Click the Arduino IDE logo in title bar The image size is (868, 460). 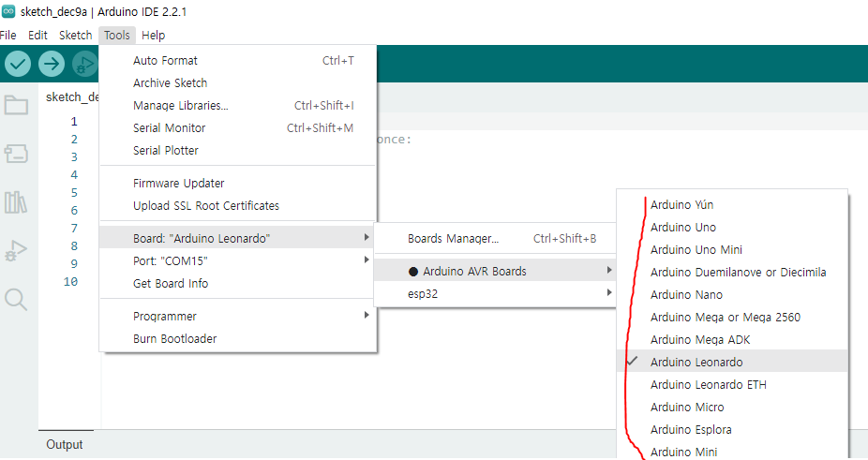[8, 11]
